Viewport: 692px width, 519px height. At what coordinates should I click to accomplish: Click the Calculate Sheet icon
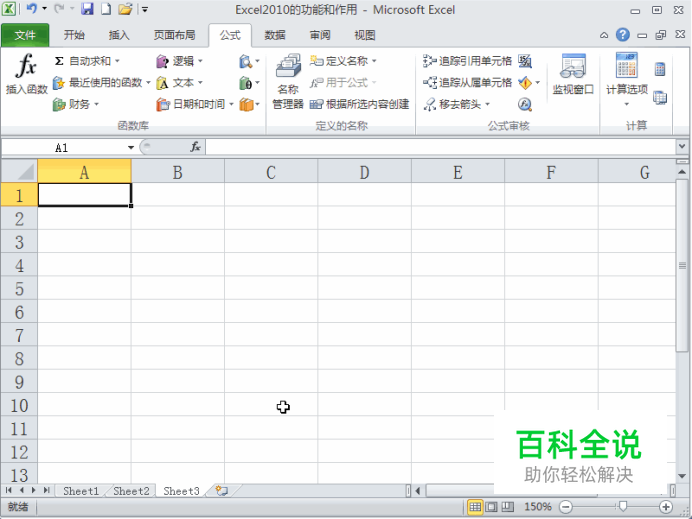coord(660,98)
